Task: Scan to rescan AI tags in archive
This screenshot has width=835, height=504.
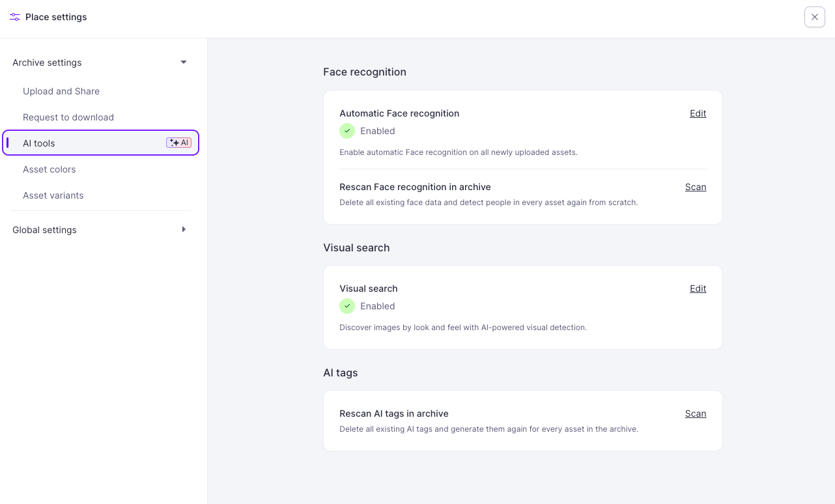Action: [696, 413]
